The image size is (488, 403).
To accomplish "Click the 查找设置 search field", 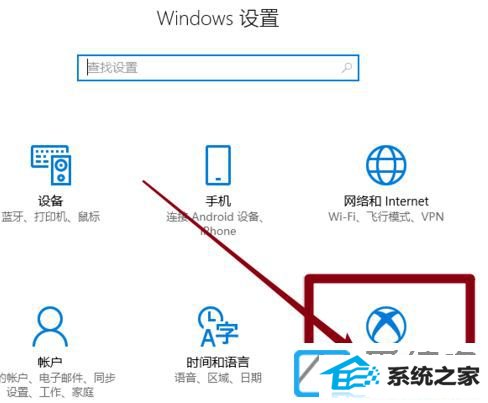I will (x=218, y=68).
